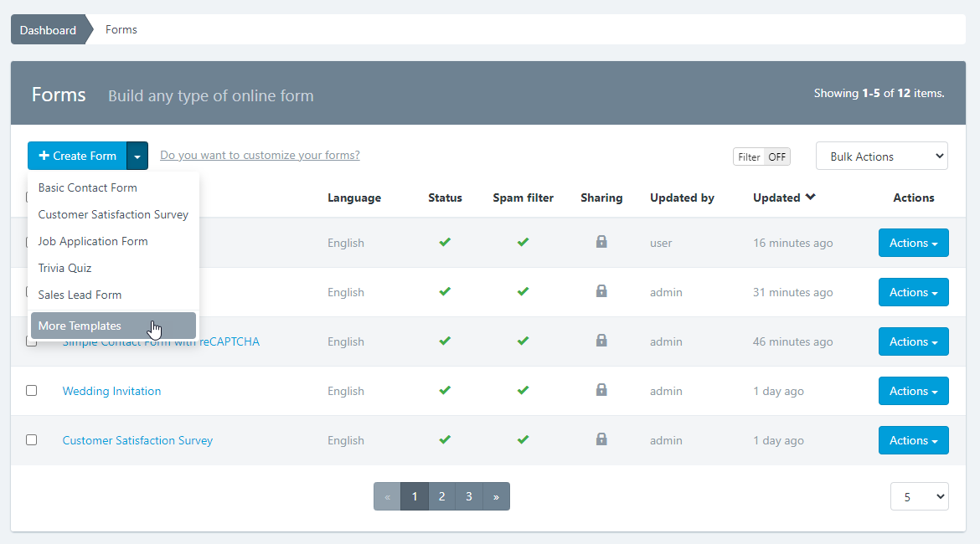980x544 pixels.
Task: Click the previous page « arrow
Action: 387,496
